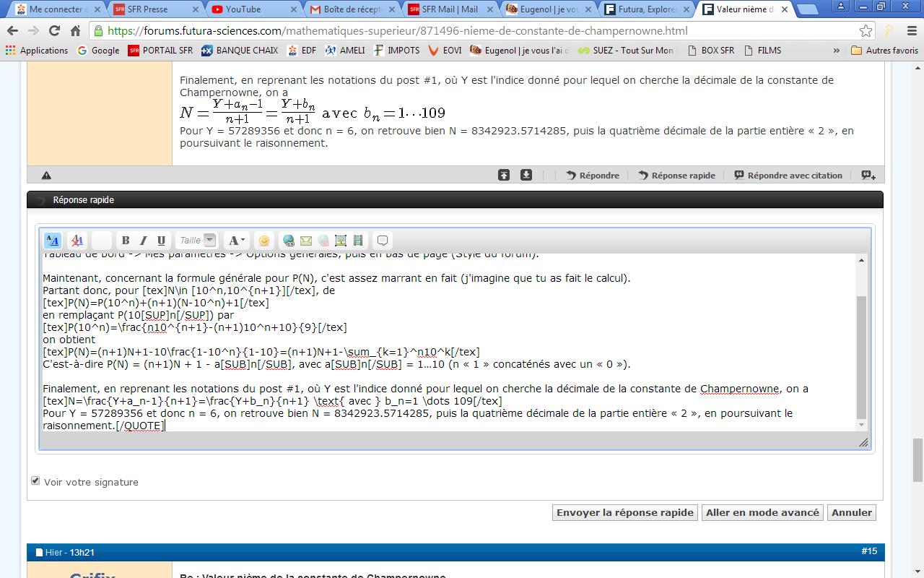Image resolution: width=924 pixels, height=578 pixels.
Task: Switch to the Futura, Explorer tab
Action: (x=646, y=9)
